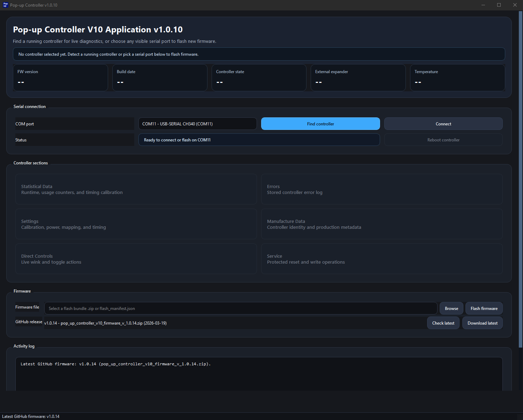
Task: Click the Reboot controller button
Action: (443, 140)
